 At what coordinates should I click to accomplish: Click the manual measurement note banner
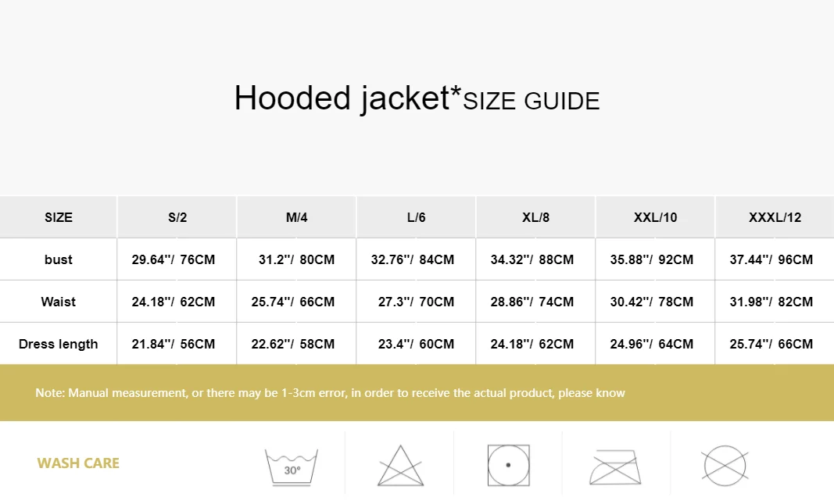(x=417, y=393)
